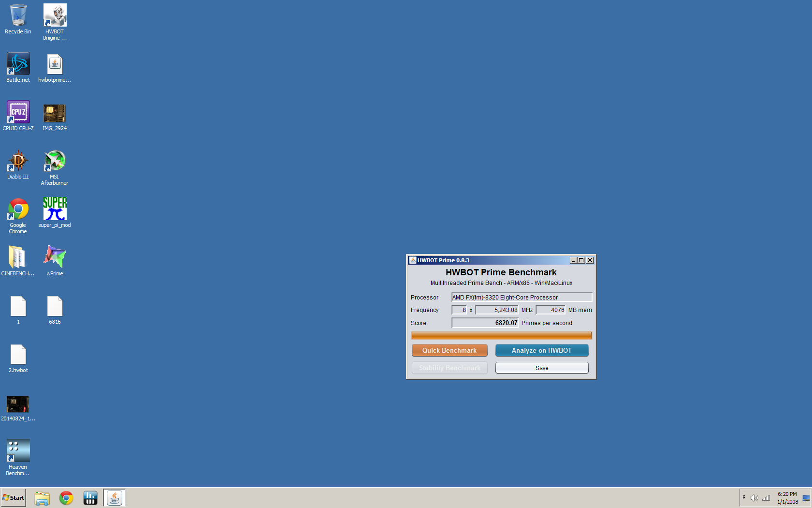This screenshot has height=508, width=812.
Task: Open Heaven Benchmark shortcut
Action: [18, 458]
